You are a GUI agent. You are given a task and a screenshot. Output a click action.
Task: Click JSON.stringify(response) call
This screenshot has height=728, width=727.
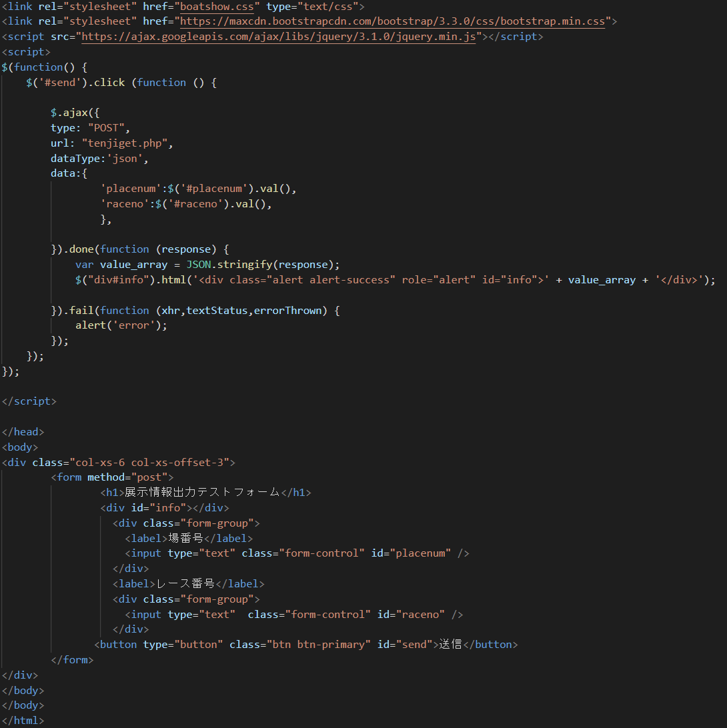[x=260, y=265]
